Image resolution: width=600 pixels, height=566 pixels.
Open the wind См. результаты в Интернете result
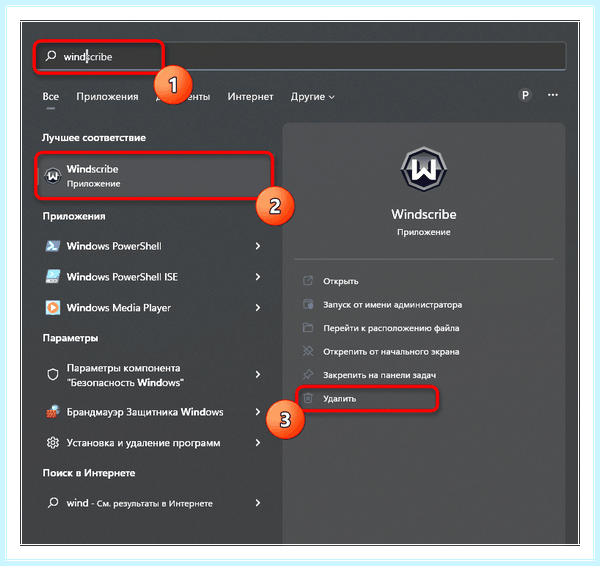click(x=154, y=502)
